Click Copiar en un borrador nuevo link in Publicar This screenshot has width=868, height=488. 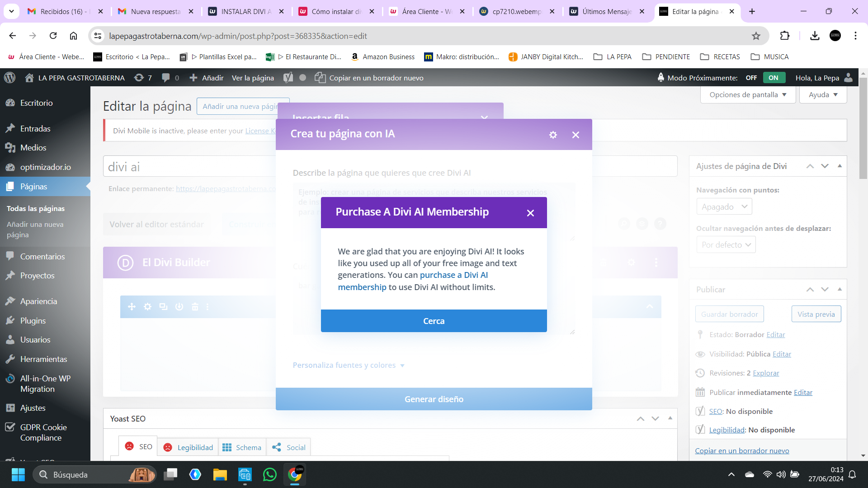(x=742, y=450)
